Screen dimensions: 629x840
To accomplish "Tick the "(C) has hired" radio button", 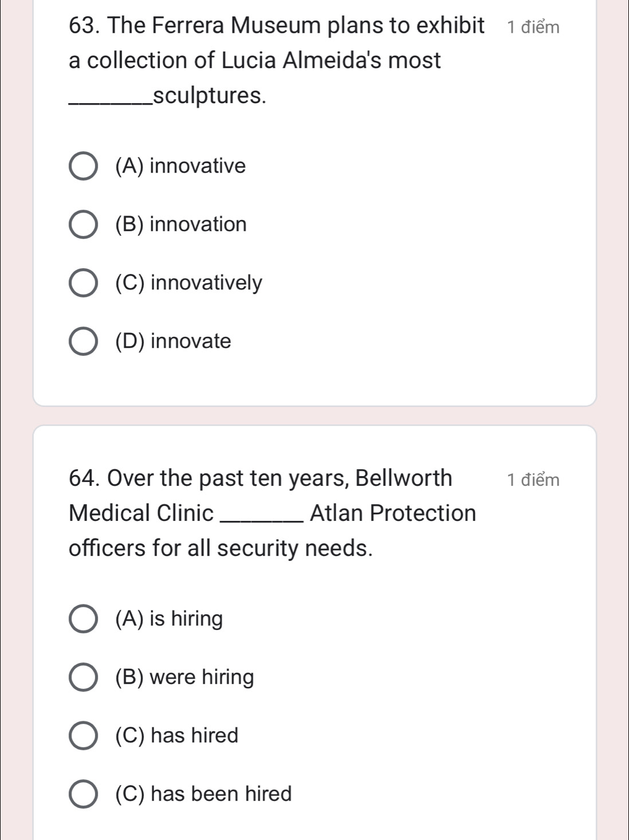I will 83,736.
